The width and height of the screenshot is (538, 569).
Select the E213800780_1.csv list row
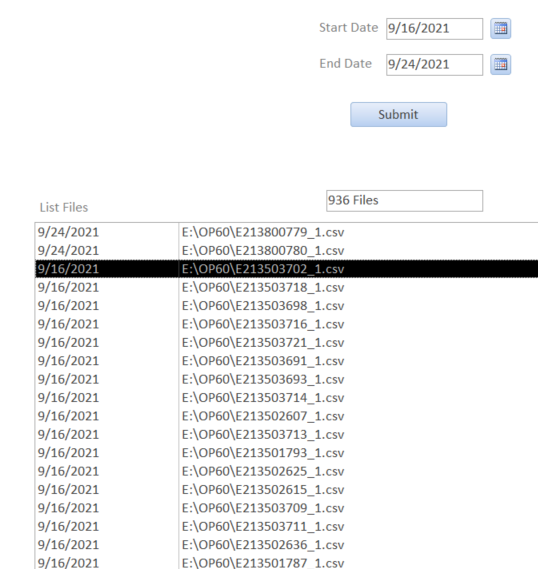pos(287,251)
